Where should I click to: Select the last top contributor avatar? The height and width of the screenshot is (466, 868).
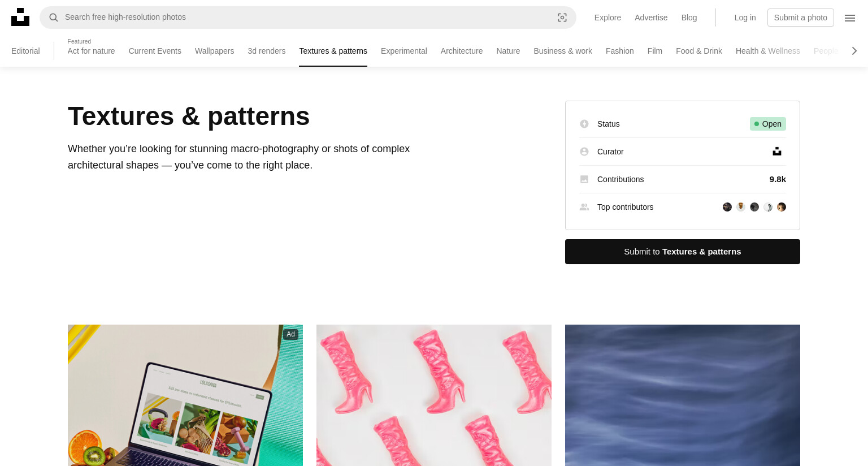pyautogui.click(x=782, y=207)
